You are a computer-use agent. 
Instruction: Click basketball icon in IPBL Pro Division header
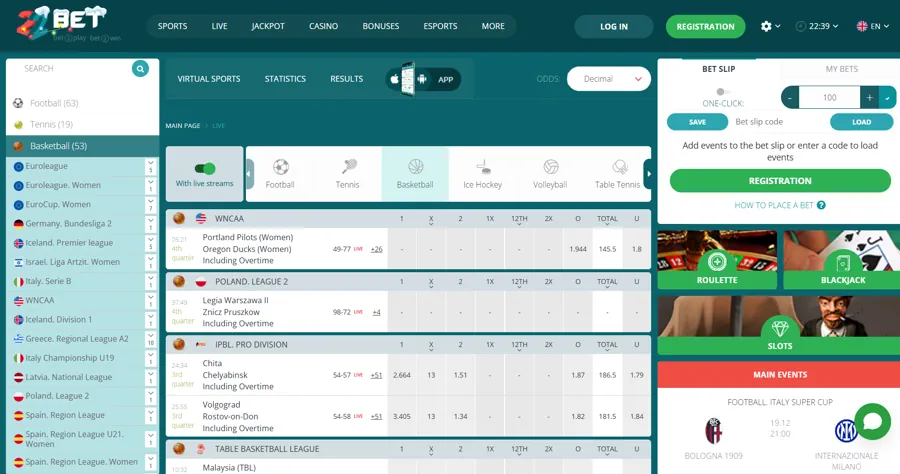click(179, 344)
